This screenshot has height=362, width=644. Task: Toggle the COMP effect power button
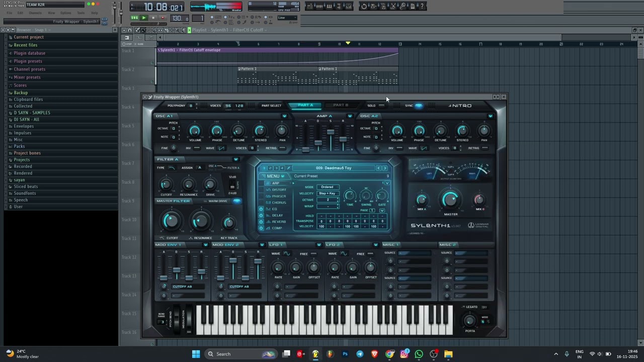click(261, 228)
